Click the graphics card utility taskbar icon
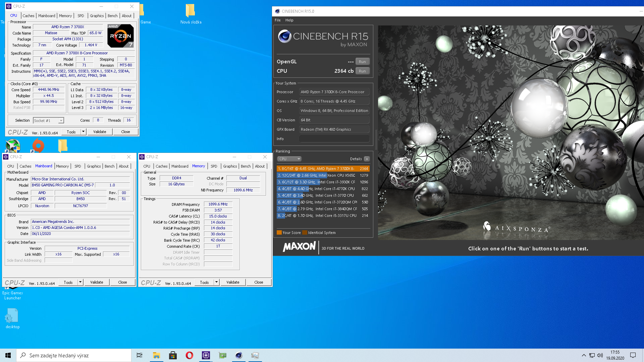The image size is (644, 362). (222, 355)
